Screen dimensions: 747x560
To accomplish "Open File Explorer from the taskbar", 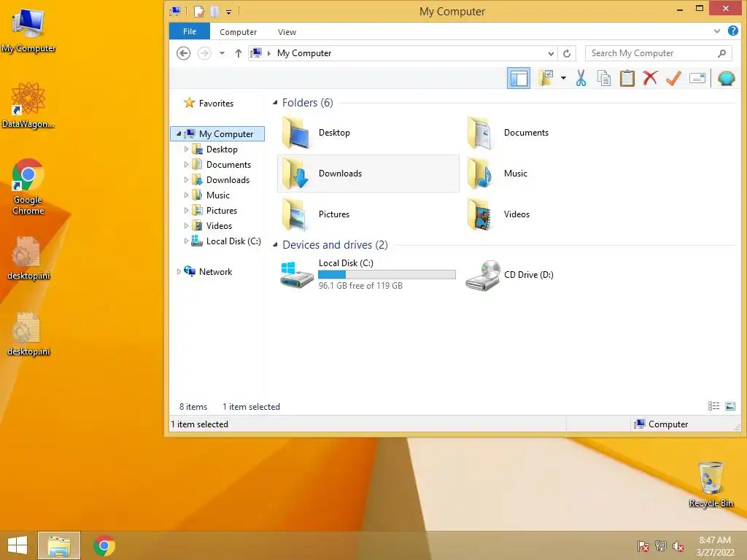I will (x=59, y=545).
